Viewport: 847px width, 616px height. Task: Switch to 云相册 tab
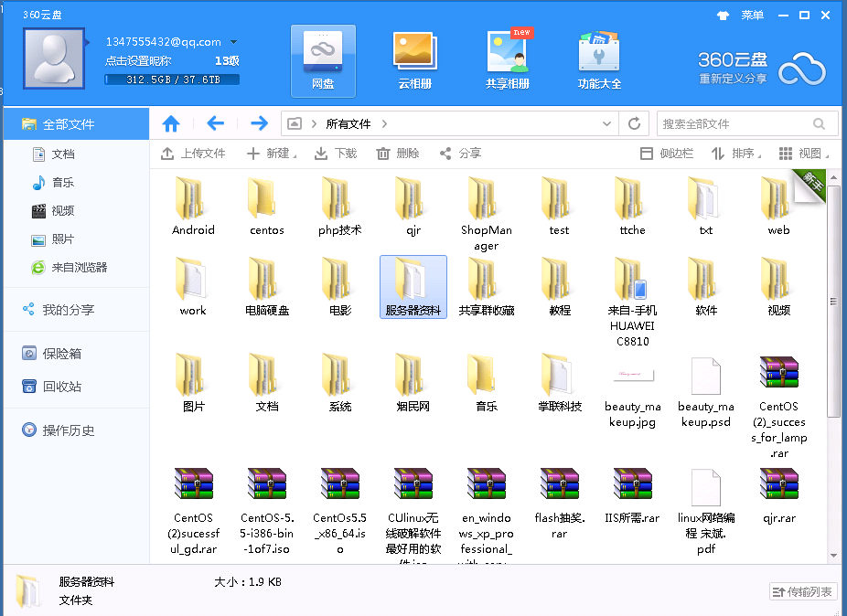(415, 61)
